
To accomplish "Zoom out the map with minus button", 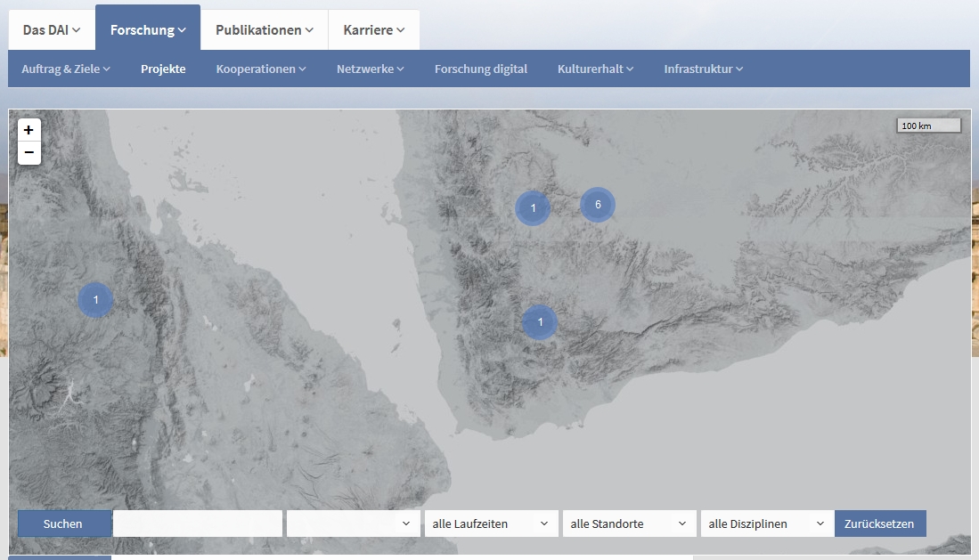I will click(x=29, y=153).
